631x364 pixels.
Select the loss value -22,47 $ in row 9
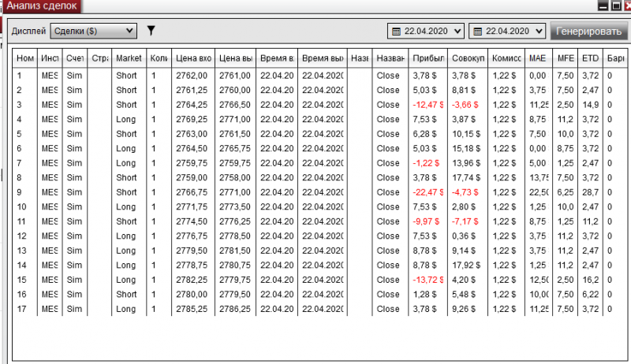tap(428, 192)
